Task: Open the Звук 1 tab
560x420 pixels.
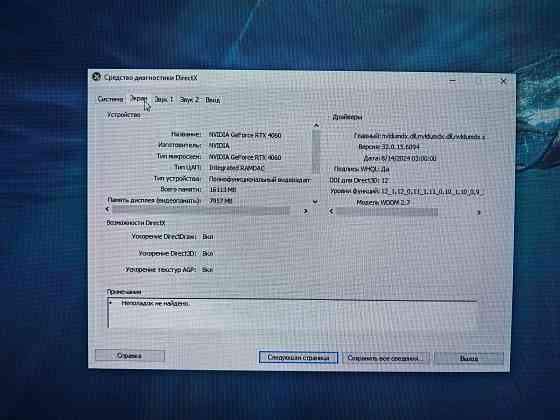Action: click(x=164, y=100)
